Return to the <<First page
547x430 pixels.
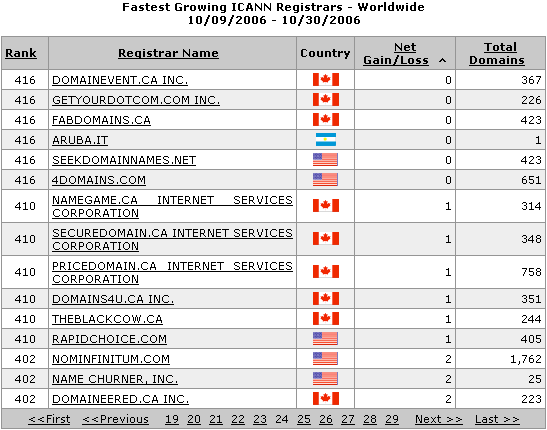coord(49,419)
